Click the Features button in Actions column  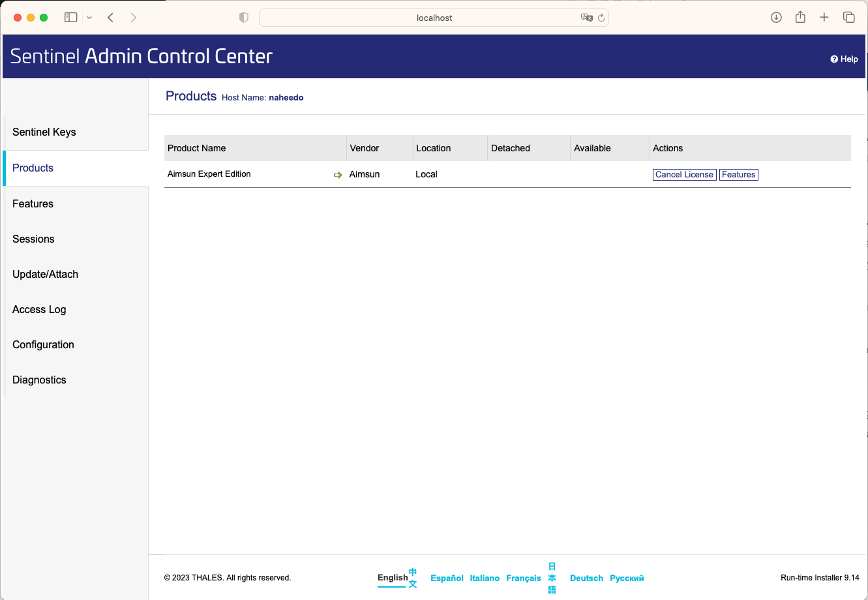coord(738,175)
